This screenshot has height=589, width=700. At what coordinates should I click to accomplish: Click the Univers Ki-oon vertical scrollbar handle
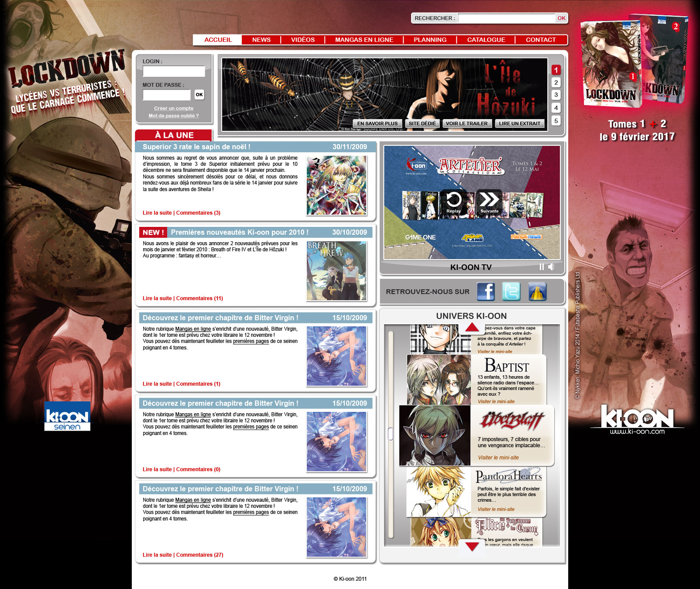pos(391,434)
